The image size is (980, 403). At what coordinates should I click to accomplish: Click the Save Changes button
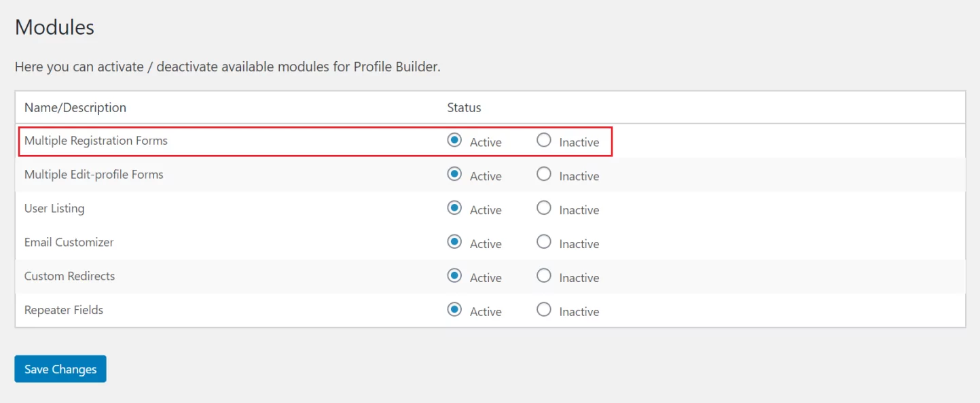[60, 369]
